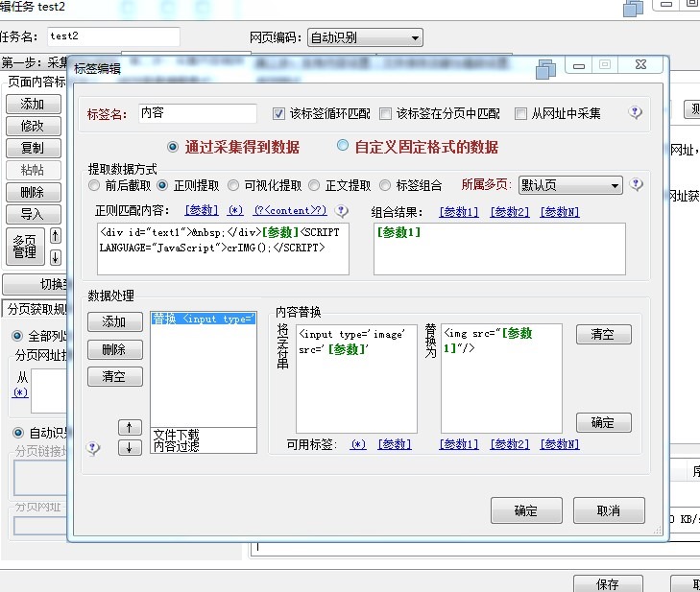Choose 正文提取 extraction method
700x592 pixels.
pyautogui.click(x=314, y=185)
